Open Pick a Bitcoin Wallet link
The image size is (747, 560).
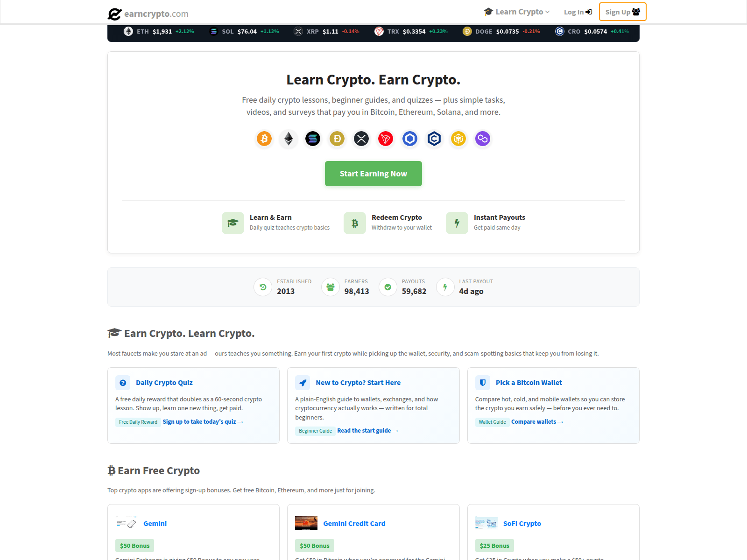coord(529,383)
